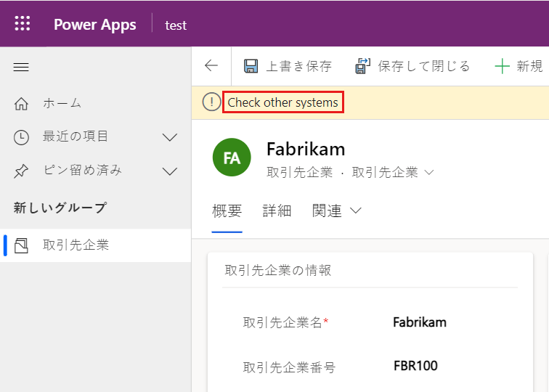
Task: Click the warning exclamation notification icon
Action: click(211, 102)
